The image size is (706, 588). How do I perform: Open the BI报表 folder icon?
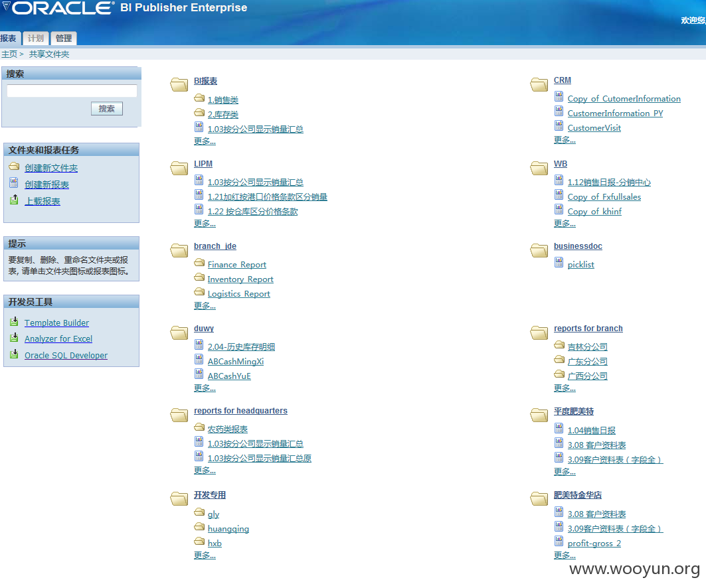click(179, 84)
